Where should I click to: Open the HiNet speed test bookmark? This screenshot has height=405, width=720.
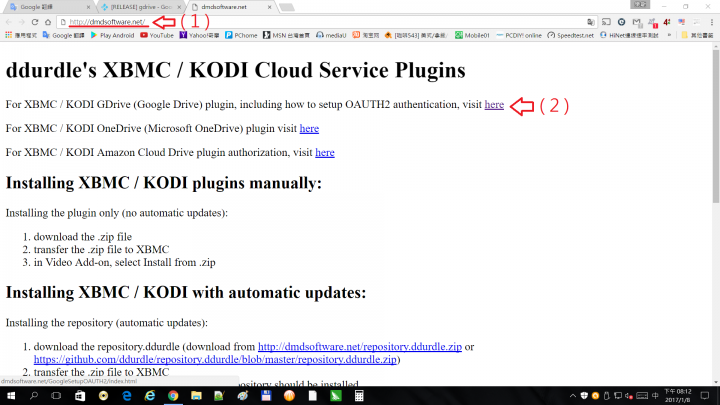629,35
